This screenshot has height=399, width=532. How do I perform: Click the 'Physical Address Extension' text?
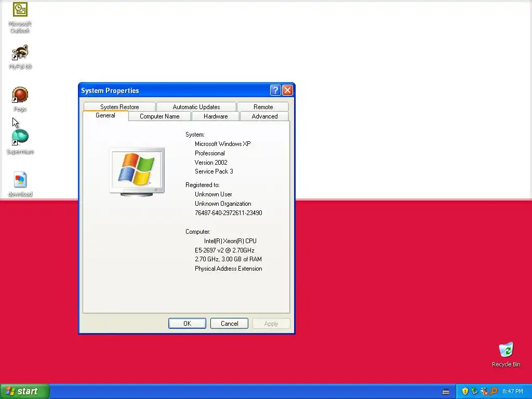tap(229, 269)
